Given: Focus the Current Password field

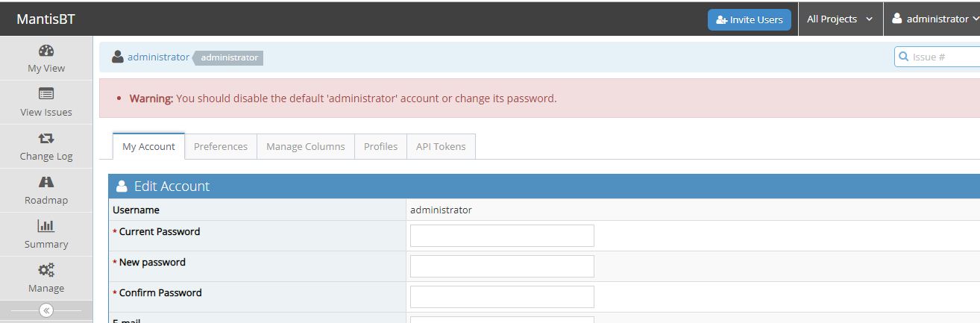Looking at the screenshot, I should 502,236.
